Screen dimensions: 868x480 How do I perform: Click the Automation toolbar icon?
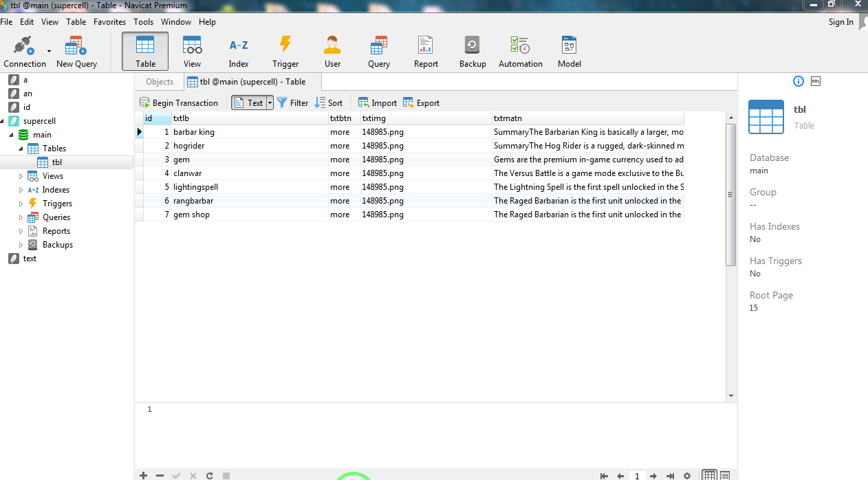pyautogui.click(x=520, y=52)
